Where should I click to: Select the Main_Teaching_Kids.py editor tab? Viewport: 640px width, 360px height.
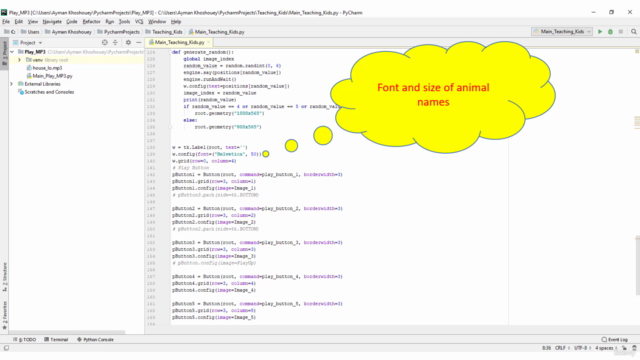click(178, 42)
